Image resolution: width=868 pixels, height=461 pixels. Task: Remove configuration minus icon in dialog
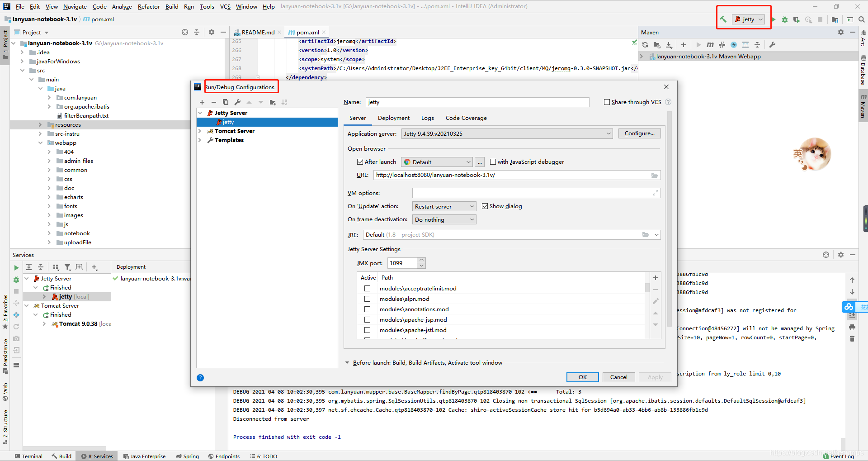(214, 102)
